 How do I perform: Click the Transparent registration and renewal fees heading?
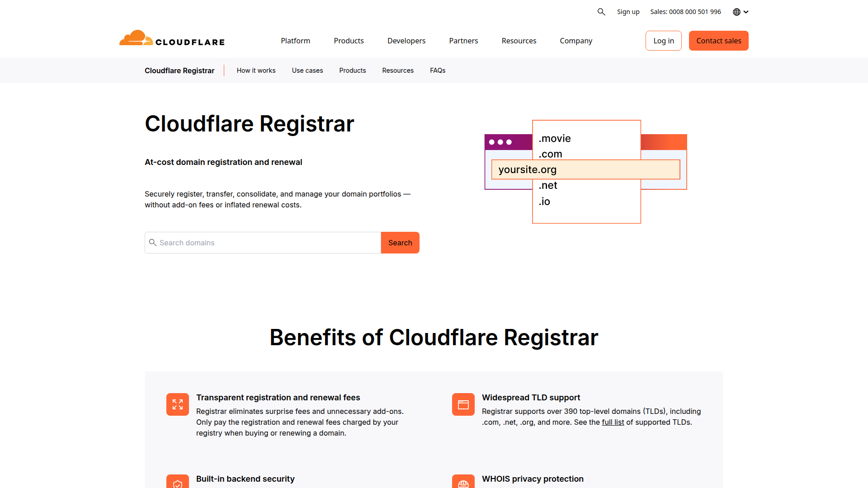coord(278,398)
